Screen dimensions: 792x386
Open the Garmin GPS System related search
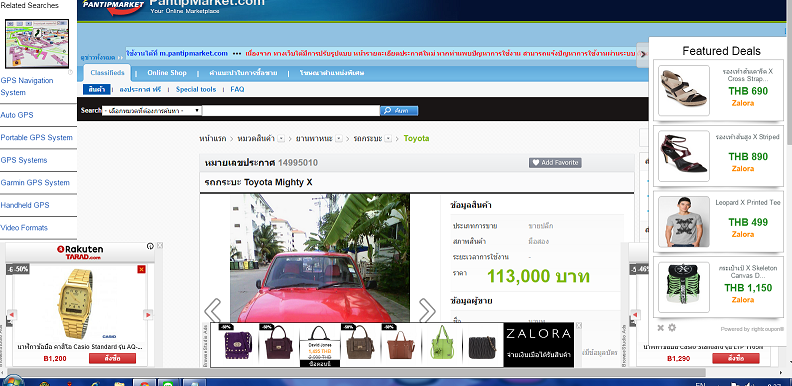(35, 182)
